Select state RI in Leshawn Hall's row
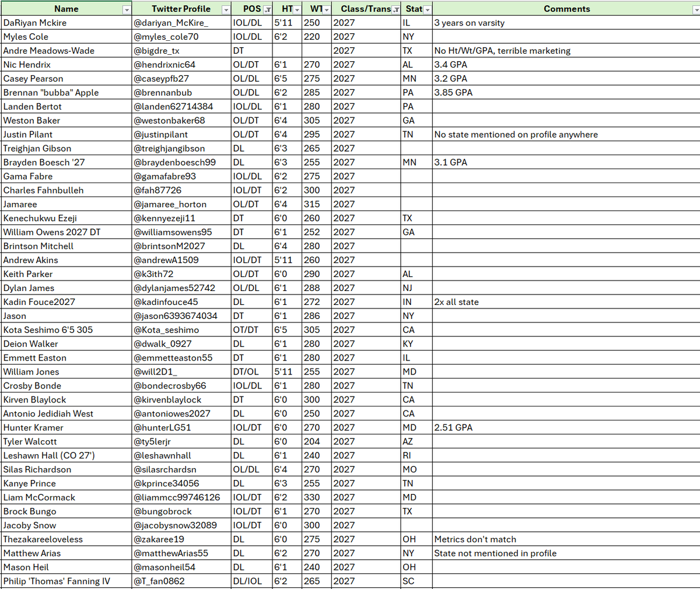This screenshot has height=589, width=700. (416, 455)
